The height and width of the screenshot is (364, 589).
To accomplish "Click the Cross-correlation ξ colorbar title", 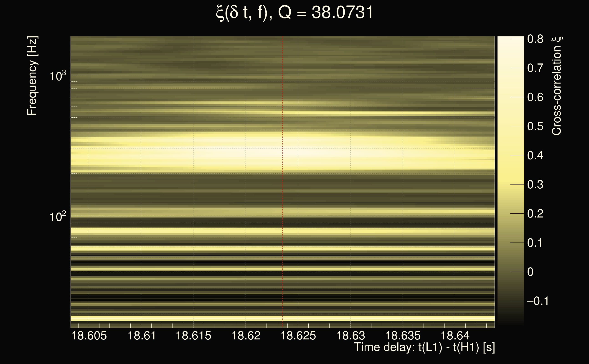I will 557,86.
